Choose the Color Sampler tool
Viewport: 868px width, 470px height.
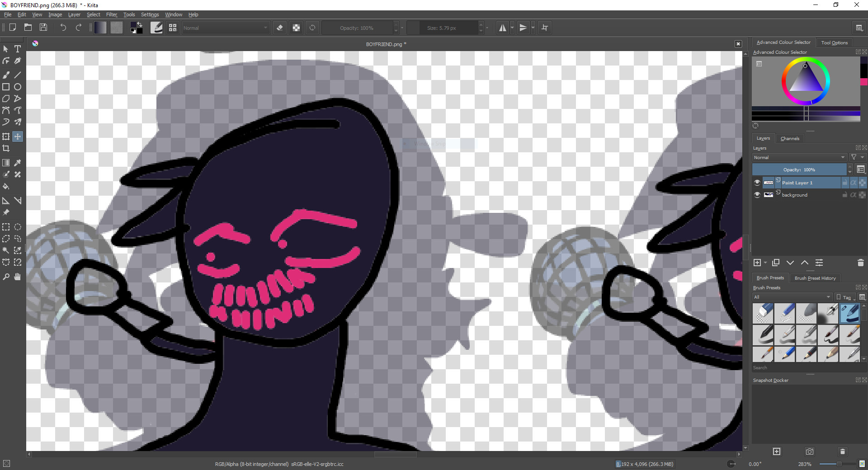[18, 163]
